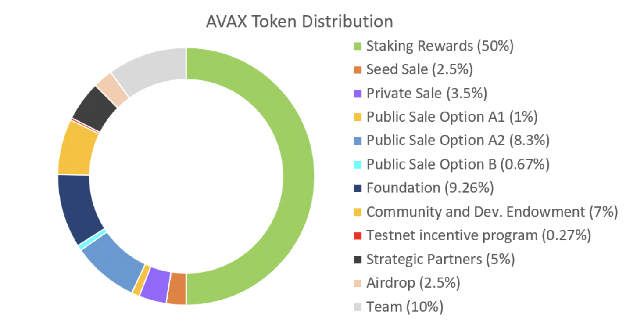Click the light gray Team legend swatch
Image resolution: width=644 pixels, height=332 pixels.
click(x=358, y=307)
